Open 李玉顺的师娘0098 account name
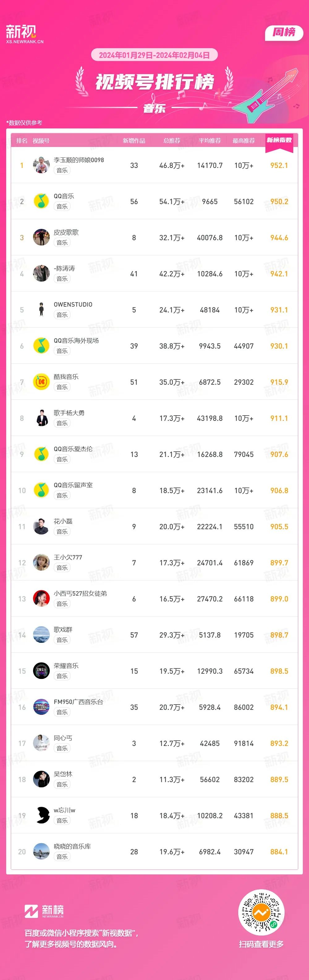Image resolution: width=309 pixels, height=980 pixels. (79, 160)
